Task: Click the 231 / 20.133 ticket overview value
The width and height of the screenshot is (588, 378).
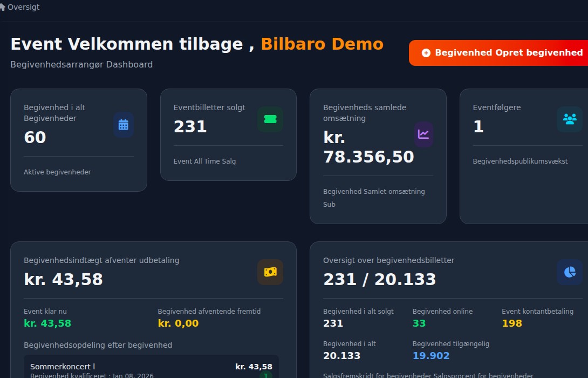Action: point(379,279)
